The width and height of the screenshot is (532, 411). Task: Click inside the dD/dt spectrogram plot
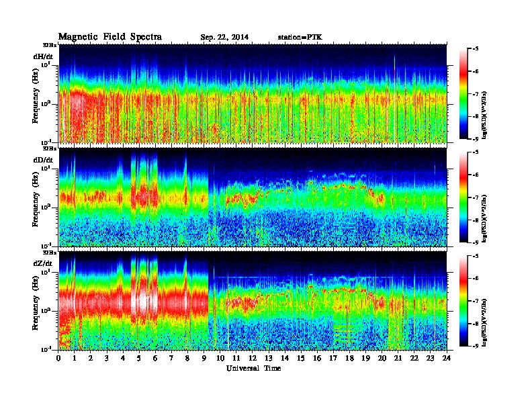pyautogui.click(x=253, y=197)
